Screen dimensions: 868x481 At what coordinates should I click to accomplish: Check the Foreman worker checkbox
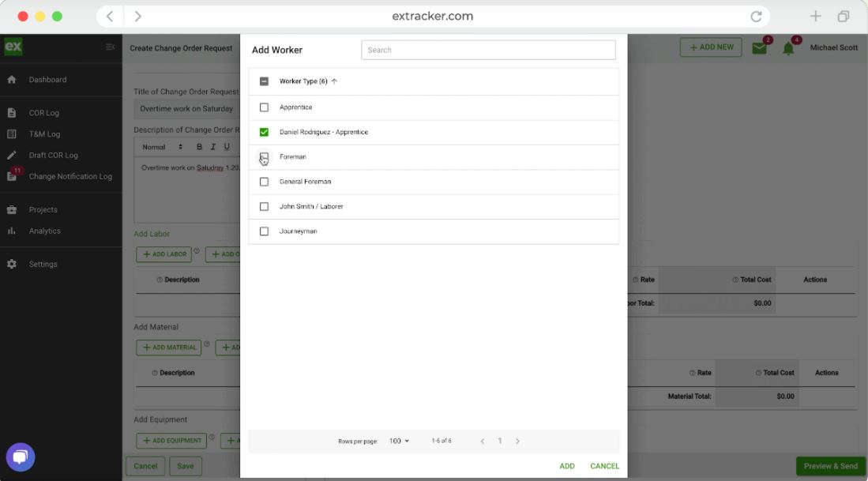(x=264, y=156)
